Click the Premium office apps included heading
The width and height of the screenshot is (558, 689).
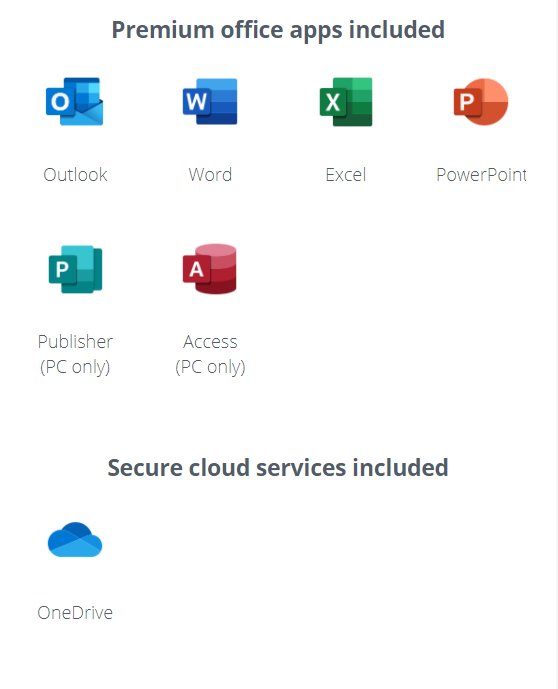click(278, 31)
